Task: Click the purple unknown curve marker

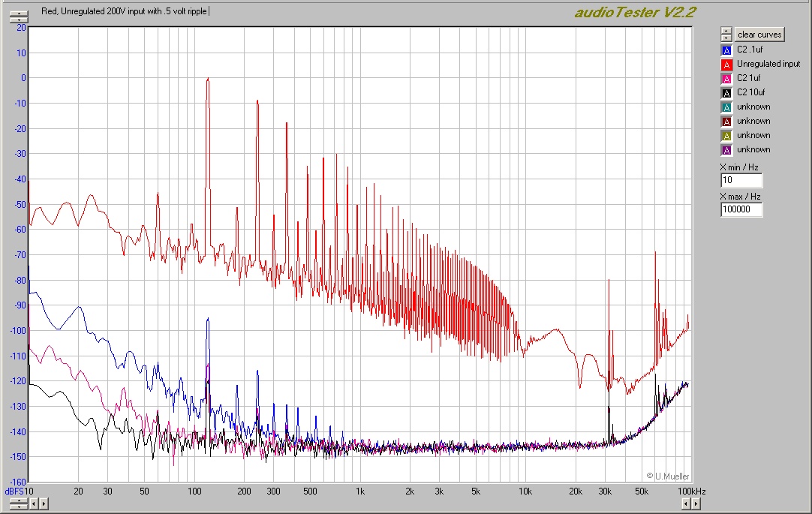Action: pyautogui.click(x=726, y=150)
